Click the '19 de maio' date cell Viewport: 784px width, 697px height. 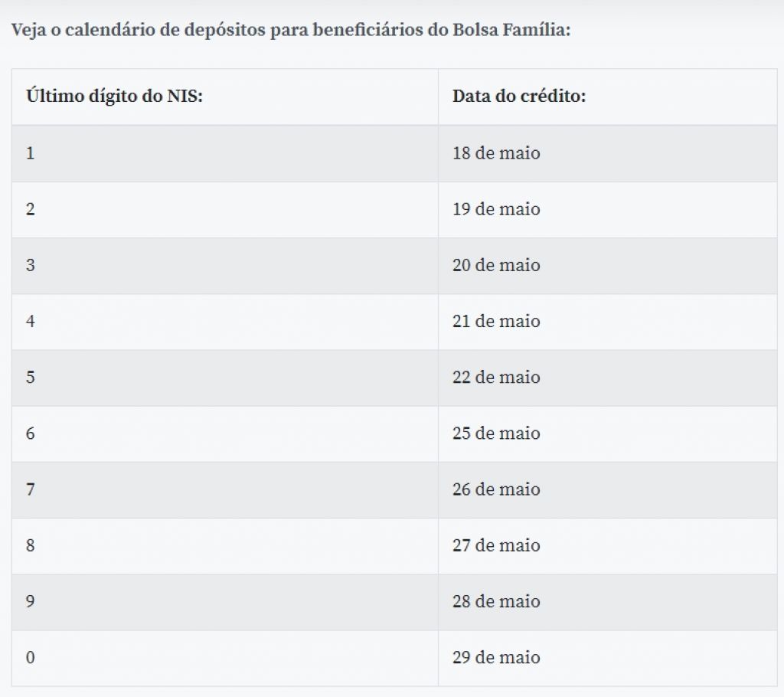tap(607, 209)
